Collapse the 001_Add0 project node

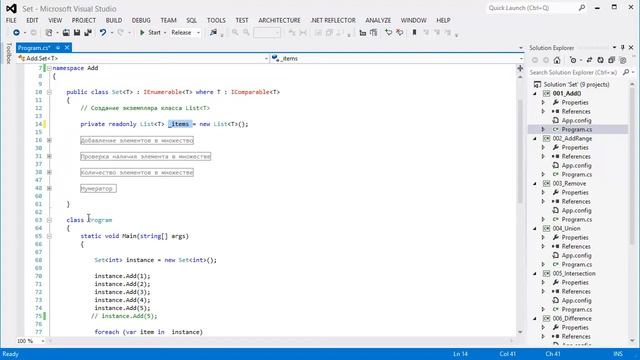pyautogui.click(x=535, y=93)
